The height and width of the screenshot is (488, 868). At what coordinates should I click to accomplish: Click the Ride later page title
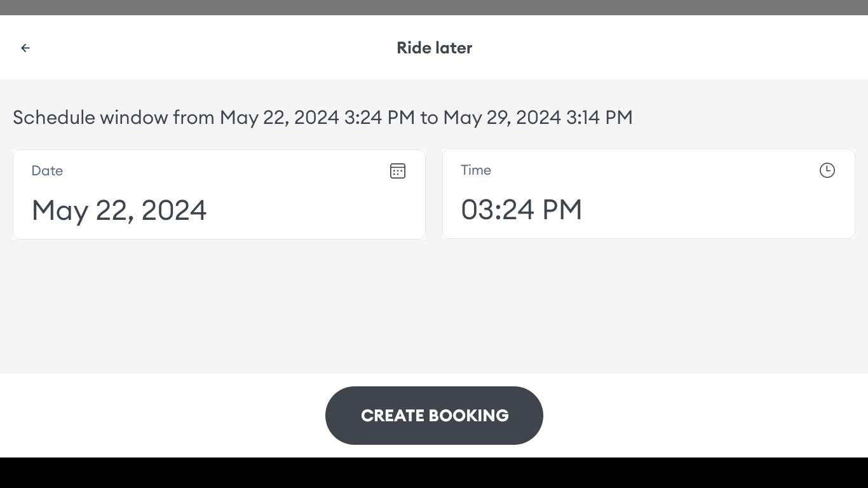click(434, 48)
